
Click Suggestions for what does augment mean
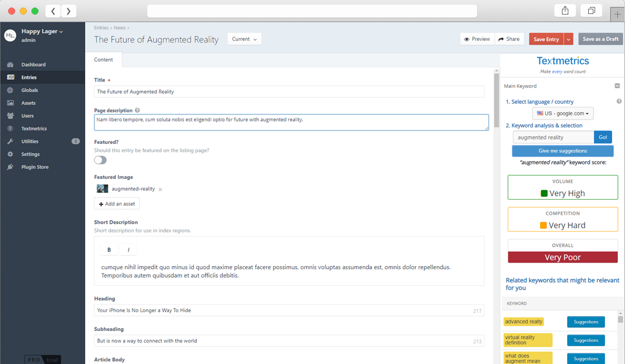pos(586,359)
